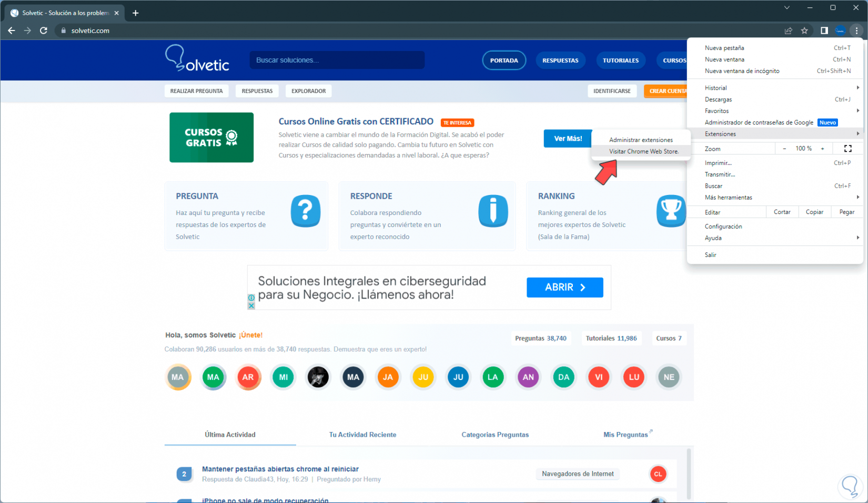Toggle fullscreen mode icon in Zoom row
Viewport: 868px width, 503px height.
[848, 149]
